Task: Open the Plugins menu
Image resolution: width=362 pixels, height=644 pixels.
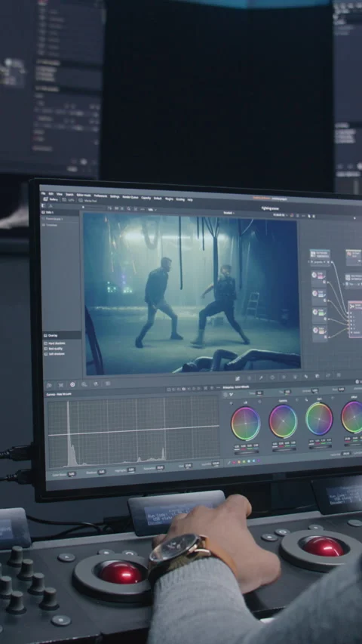Action: (169, 199)
